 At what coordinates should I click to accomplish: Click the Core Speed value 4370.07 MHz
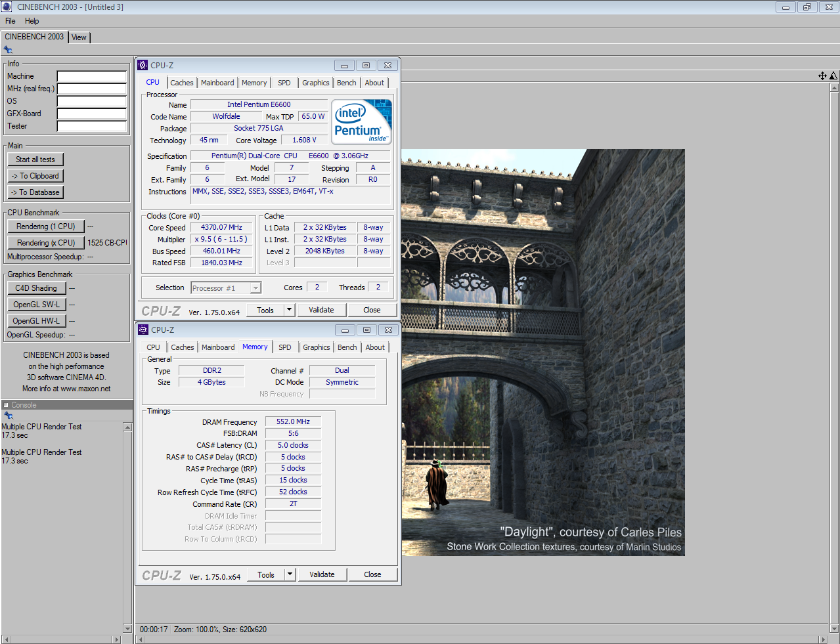pyautogui.click(x=221, y=228)
